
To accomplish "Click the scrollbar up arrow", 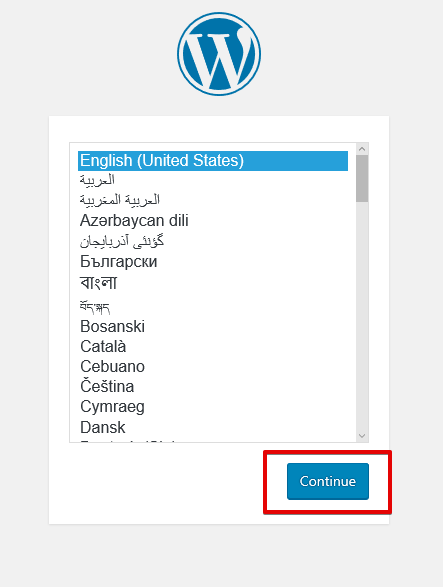I will click(362, 149).
